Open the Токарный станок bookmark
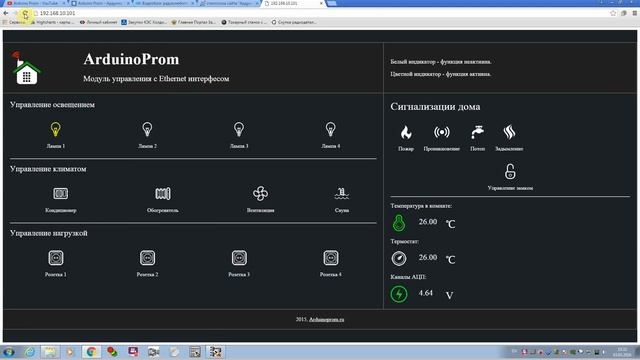The height and width of the screenshot is (360, 640). [x=244, y=22]
